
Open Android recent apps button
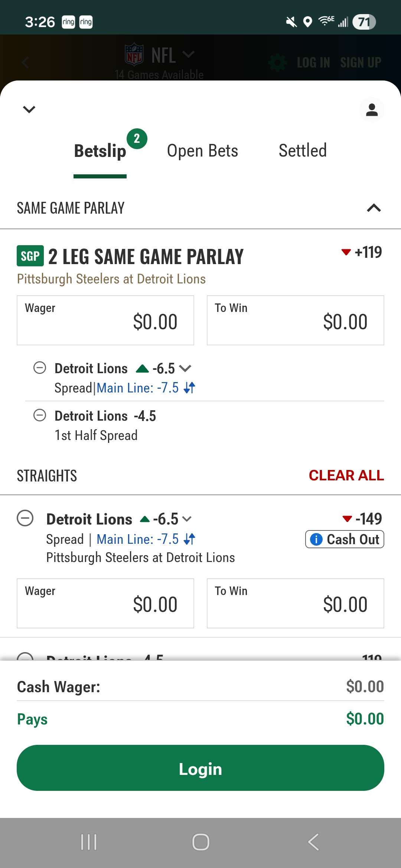pos(89,842)
